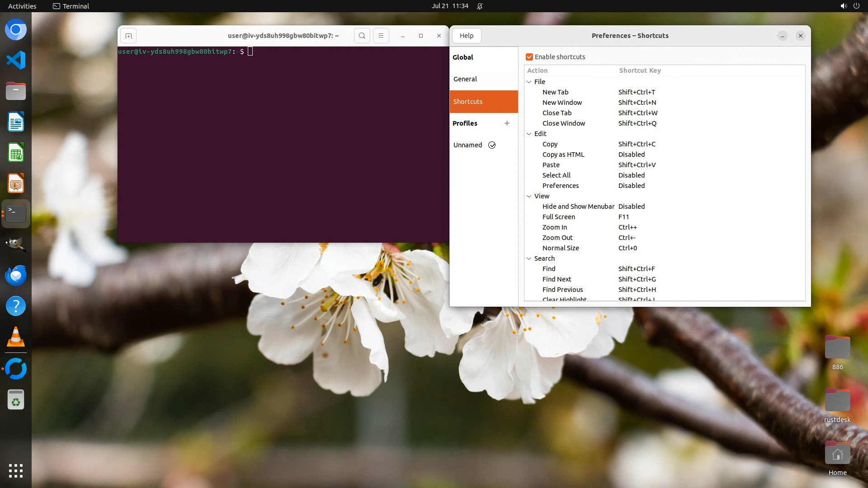Select the Copy as HTML shortcut row

click(x=563, y=155)
